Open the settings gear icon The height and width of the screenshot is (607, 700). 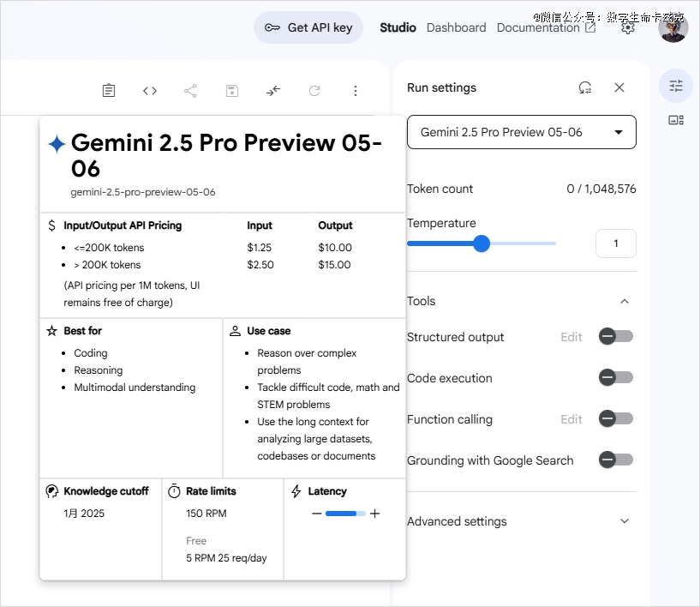pos(628,27)
